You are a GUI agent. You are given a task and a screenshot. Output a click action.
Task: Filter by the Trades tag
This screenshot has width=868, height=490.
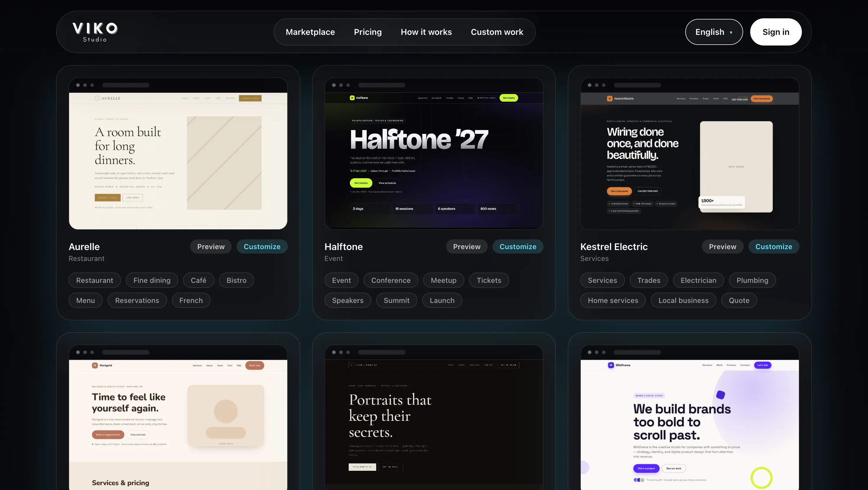pos(649,280)
